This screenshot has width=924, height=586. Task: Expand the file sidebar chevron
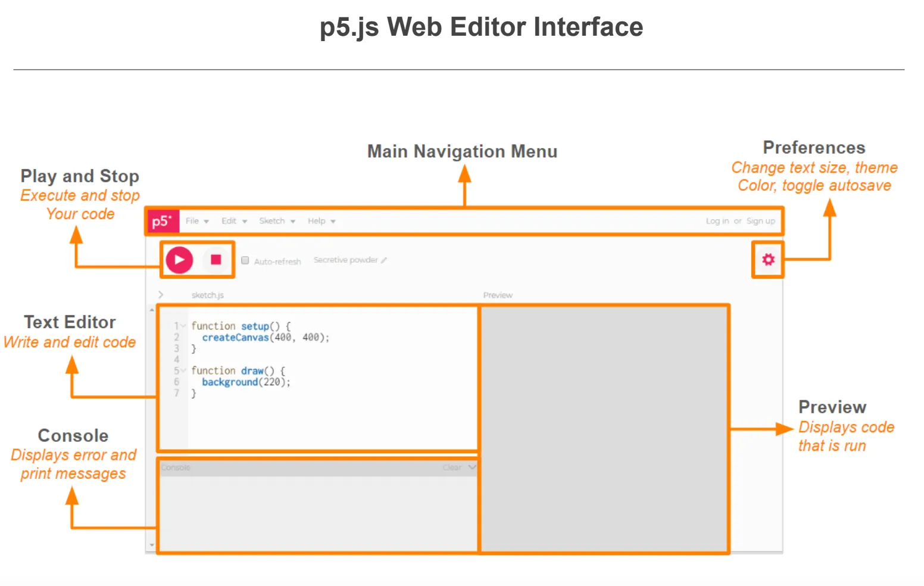pyautogui.click(x=161, y=295)
